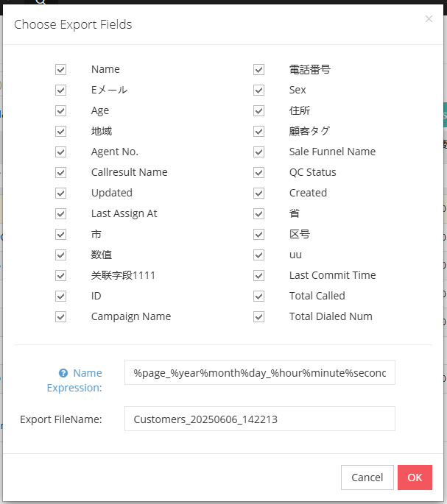Viewport: 447px width, 504px height.
Task: Toggle the Eメール checkbox
Action: coord(60,90)
